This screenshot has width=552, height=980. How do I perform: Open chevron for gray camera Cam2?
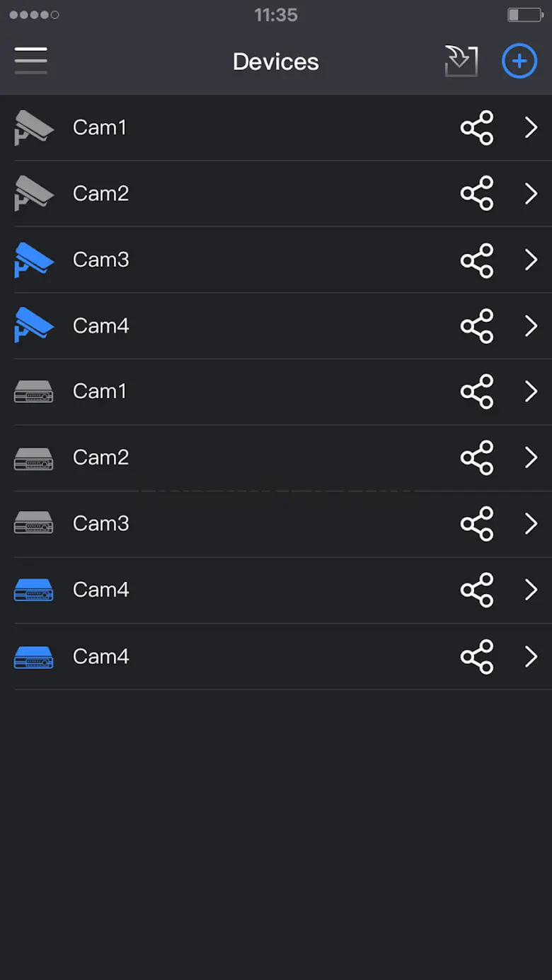[x=531, y=194]
